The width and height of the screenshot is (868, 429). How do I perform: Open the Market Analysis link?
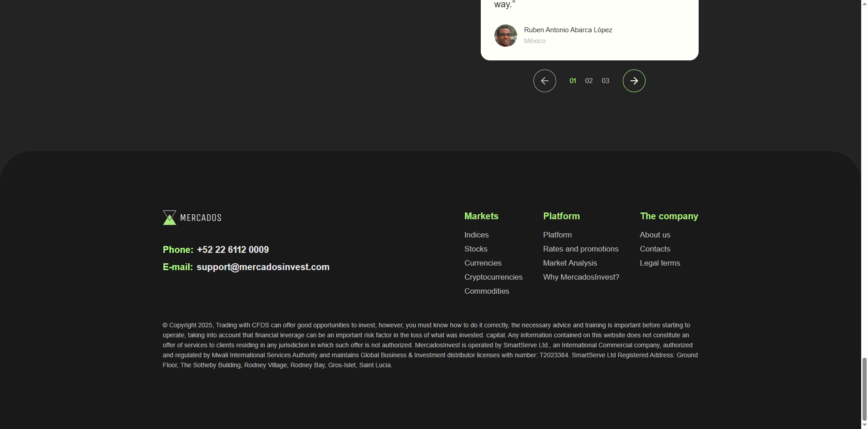point(570,263)
